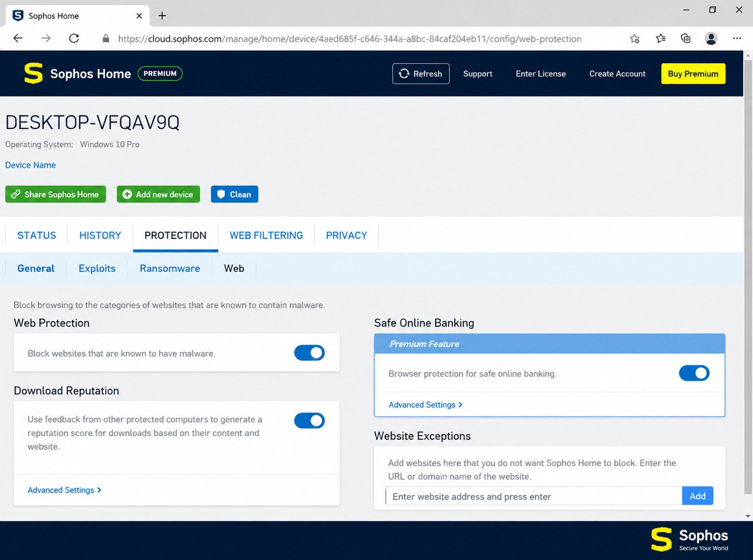This screenshot has height=560, width=753.
Task: Click the Refresh button in header
Action: 421,73
